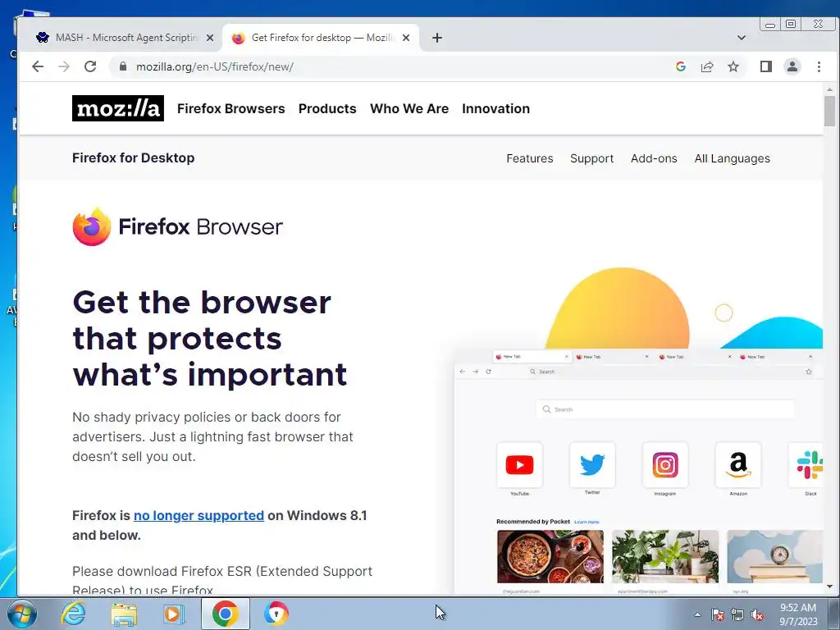Click the Instagram tile in the preview
The height and width of the screenshot is (630, 840).
[x=665, y=465]
